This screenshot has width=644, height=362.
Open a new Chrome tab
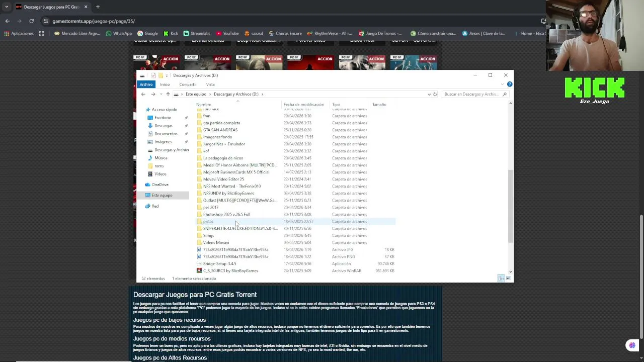click(98, 7)
